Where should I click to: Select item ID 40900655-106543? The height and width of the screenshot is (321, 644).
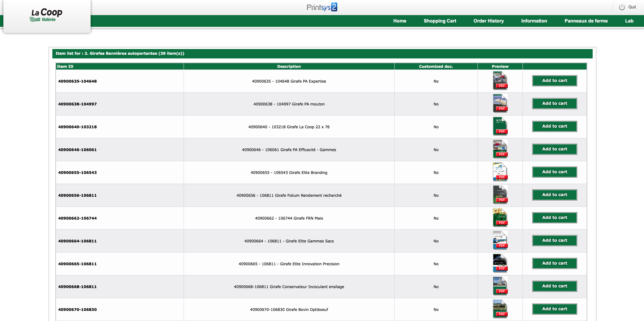77,172
